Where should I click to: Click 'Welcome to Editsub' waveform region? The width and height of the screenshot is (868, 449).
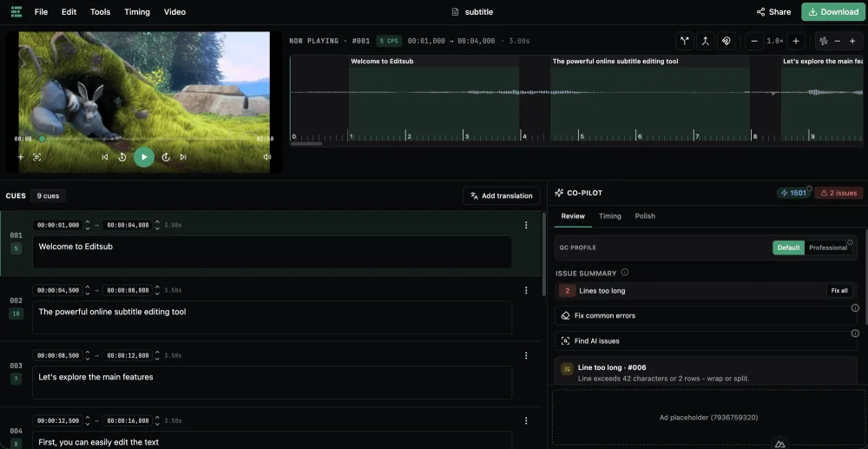point(434,98)
